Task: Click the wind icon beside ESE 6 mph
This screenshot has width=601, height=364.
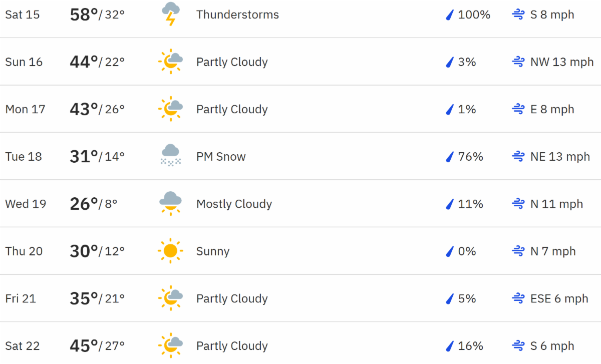Action: coord(518,299)
